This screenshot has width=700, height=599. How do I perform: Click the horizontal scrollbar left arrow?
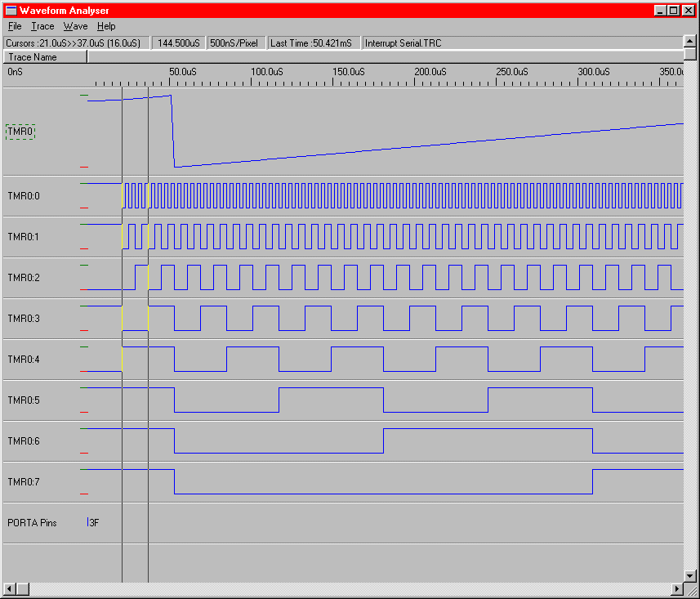pyautogui.click(x=10, y=589)
